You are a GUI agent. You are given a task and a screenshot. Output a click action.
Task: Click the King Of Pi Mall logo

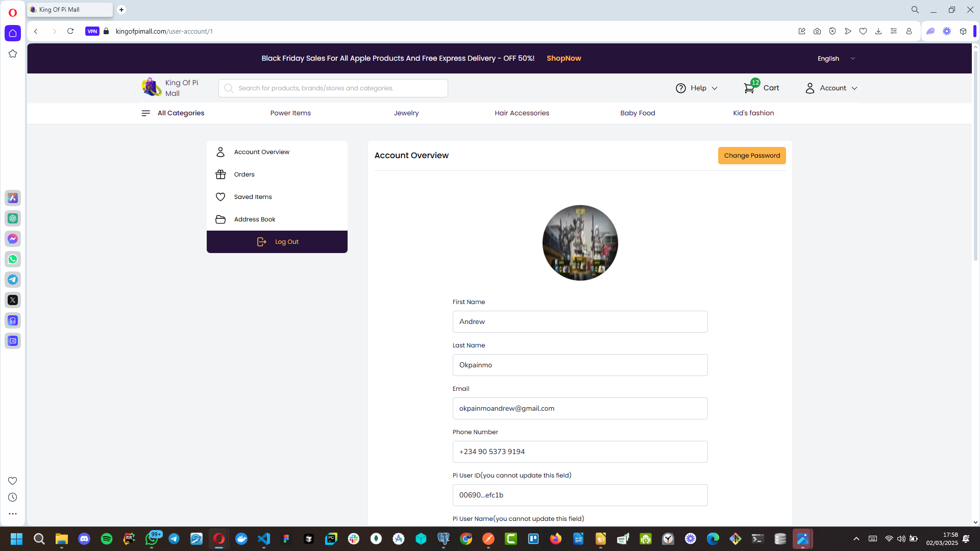pos(152,87)
